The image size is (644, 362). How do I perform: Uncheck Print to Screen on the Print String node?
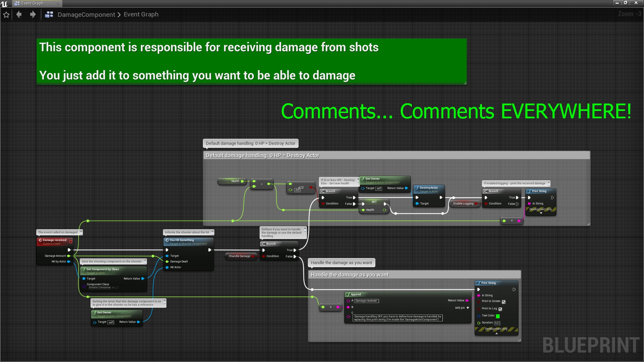click(503, 302)
